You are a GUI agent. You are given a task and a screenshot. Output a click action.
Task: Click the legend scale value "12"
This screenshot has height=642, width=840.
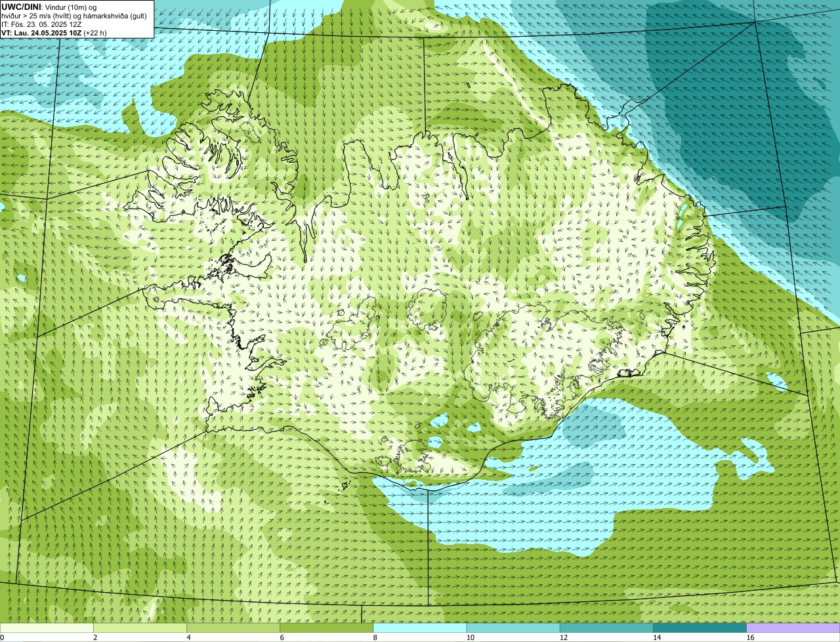click(x=563, y=637)
